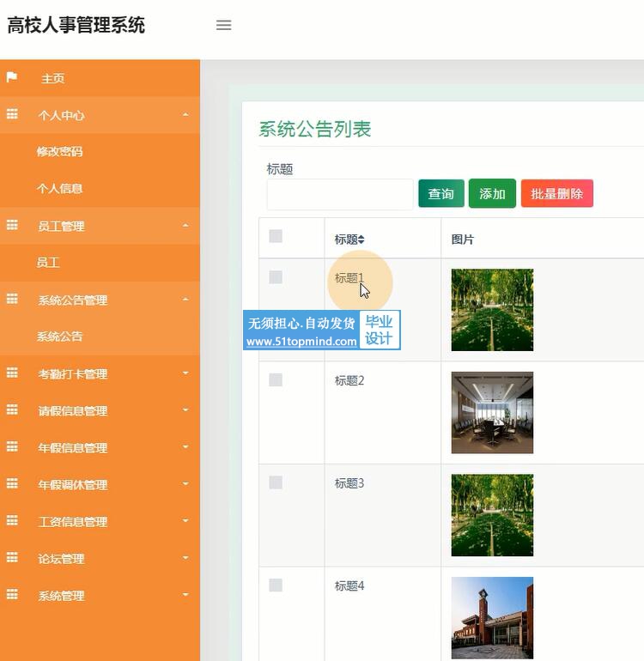Click the grid icon beside 员工管理
This screenshot has width=644, height=661.
point(12,225)
